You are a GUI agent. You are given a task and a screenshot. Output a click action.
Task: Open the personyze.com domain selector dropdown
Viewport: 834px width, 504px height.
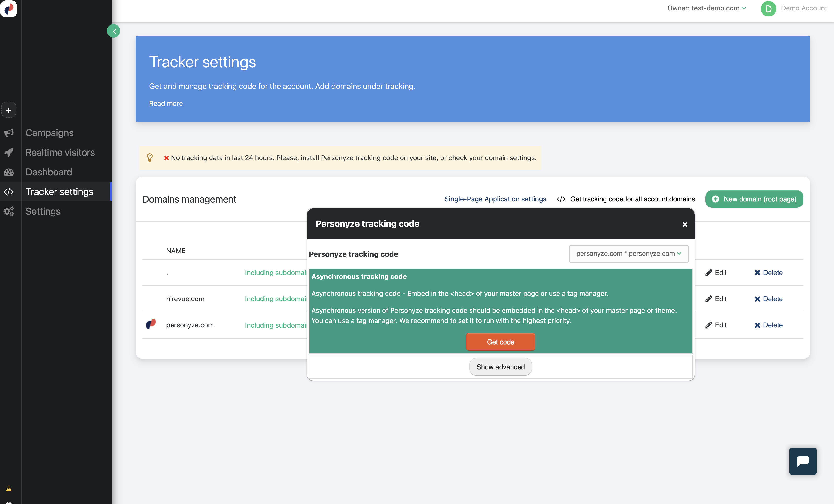click(x=629, y=254)
